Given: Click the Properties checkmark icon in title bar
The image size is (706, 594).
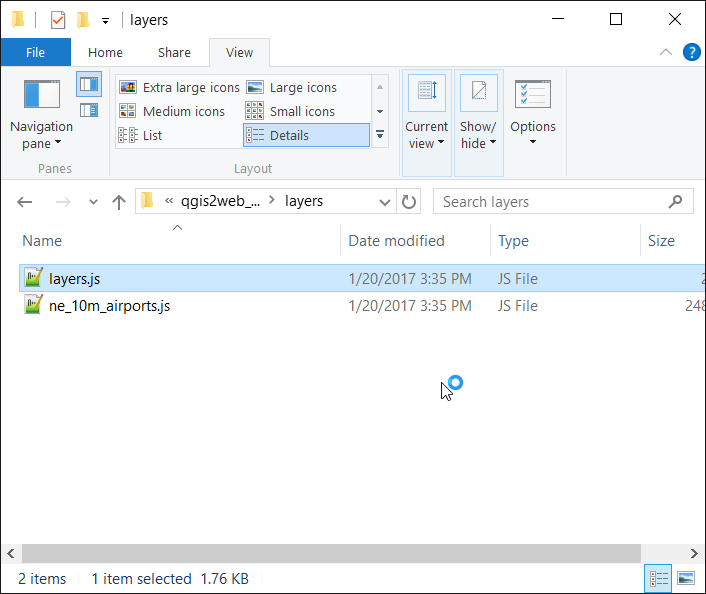Looking at the screenshot, I should click(x=58, y=20).
